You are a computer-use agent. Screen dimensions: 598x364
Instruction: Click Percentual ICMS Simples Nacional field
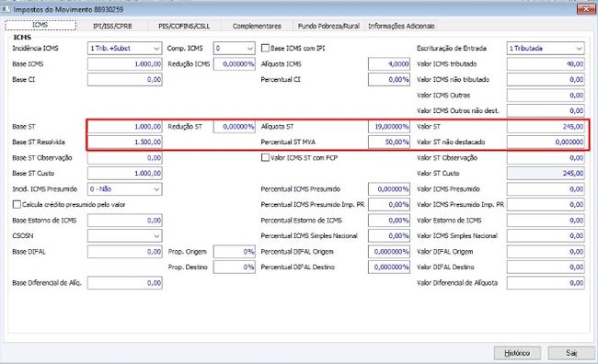pos(389,236)
